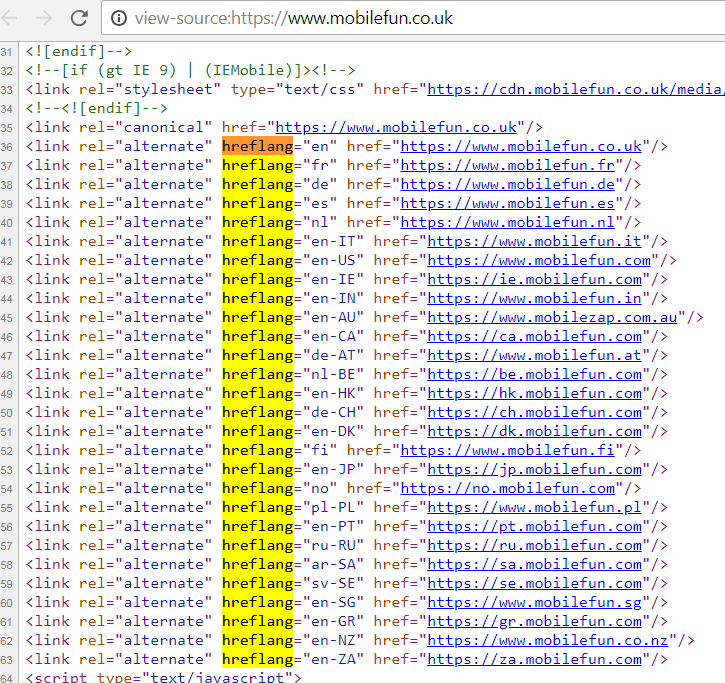Click the "<!--<![endif]-->" text on line 34
Screen dimensions: 725x683
coord(97,108)
